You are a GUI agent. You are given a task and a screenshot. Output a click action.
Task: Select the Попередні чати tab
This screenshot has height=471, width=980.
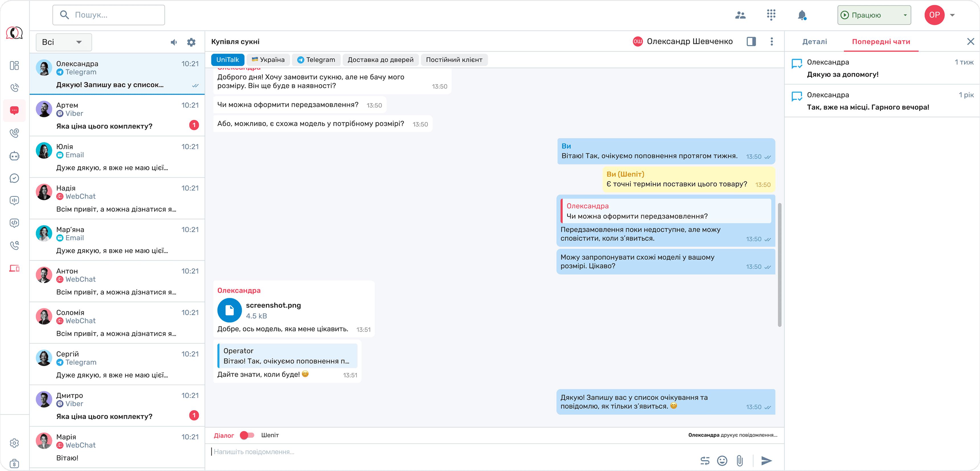click(881, 42)
